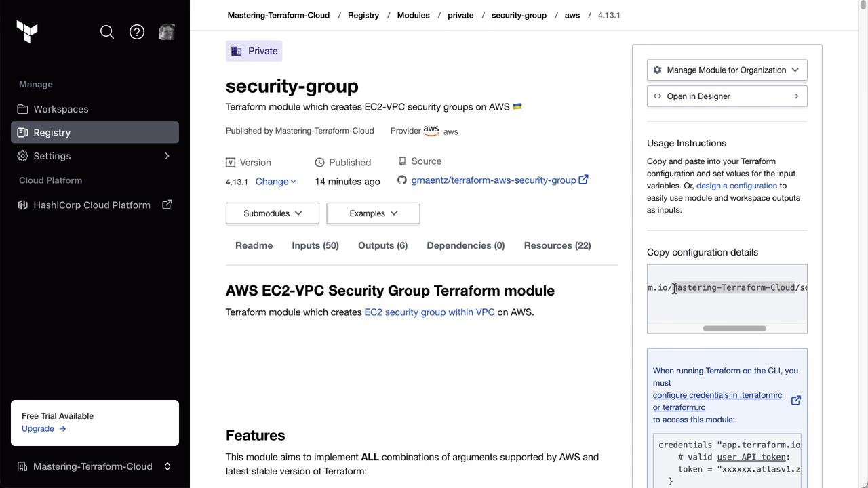868x488 pixels.
Task: Expand Manage Module for Organization dropdown
Action: coord(727,70)
